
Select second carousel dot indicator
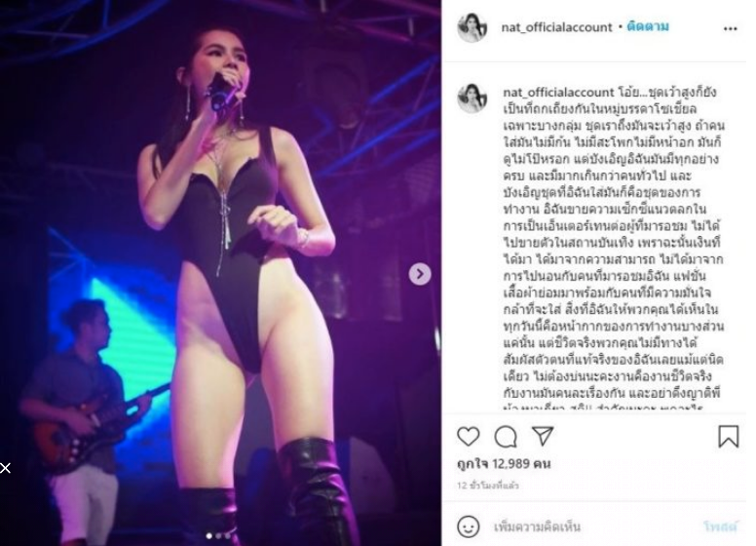218,535
